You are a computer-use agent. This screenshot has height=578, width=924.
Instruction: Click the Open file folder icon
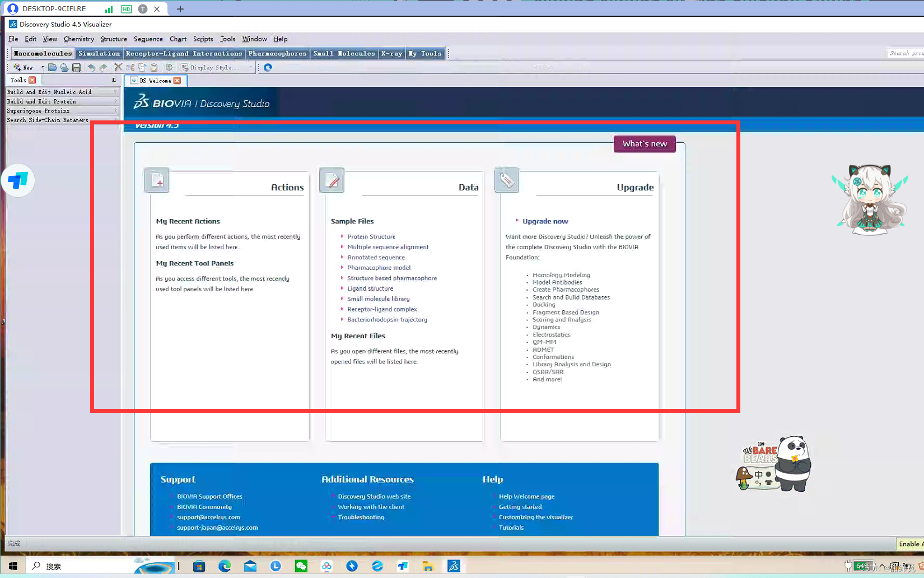[x=52, y=68]
